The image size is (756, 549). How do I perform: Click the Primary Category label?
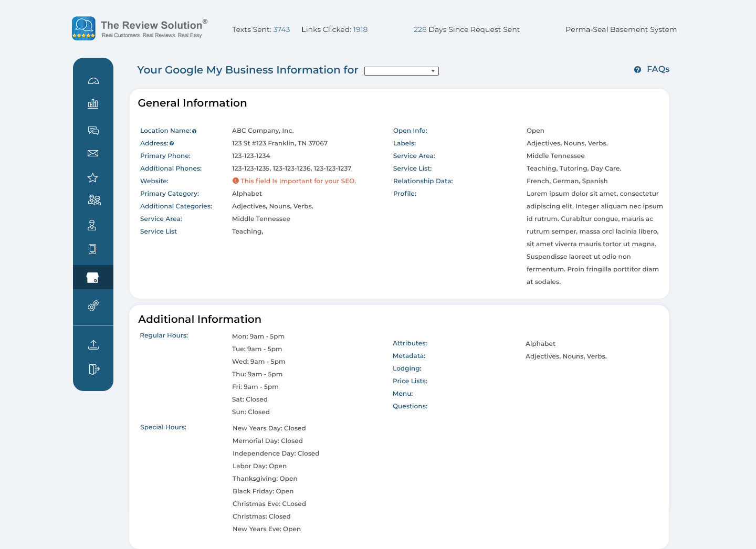click(170, 194)
